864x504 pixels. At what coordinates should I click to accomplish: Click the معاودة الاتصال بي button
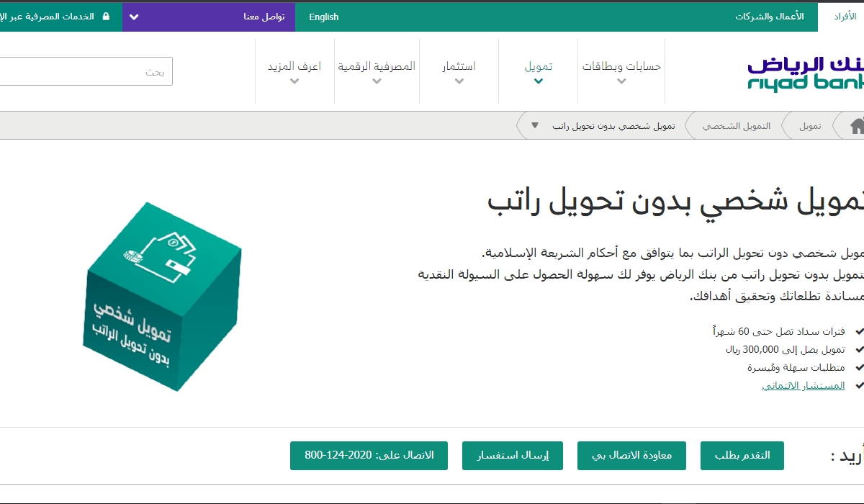point(631,456)
